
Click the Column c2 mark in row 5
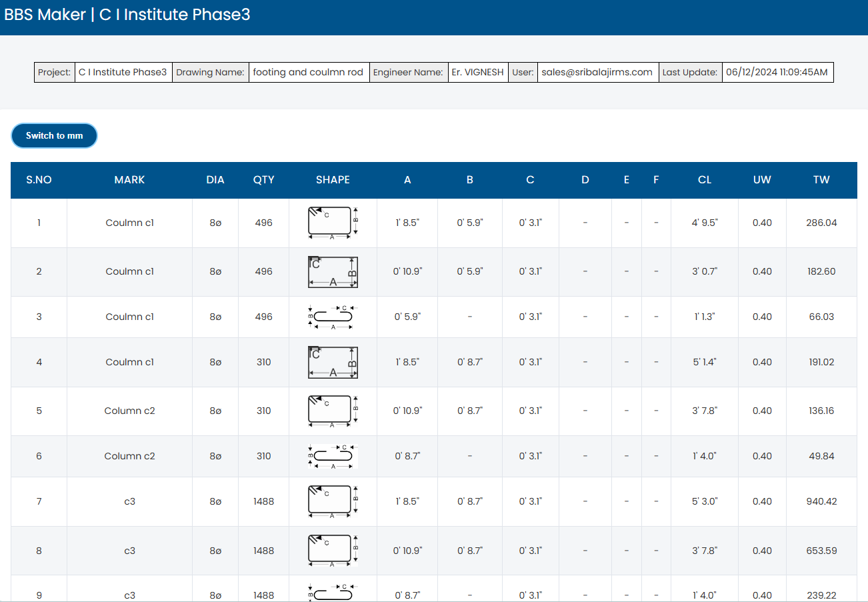click(129, 411)
